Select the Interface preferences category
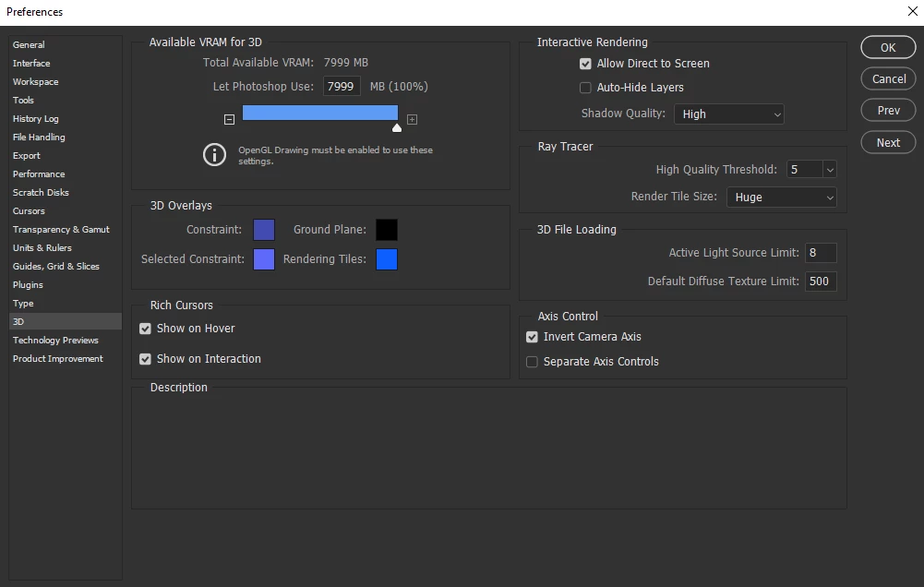The height and width of the screenshot is (587, 924). pos(66,63)
